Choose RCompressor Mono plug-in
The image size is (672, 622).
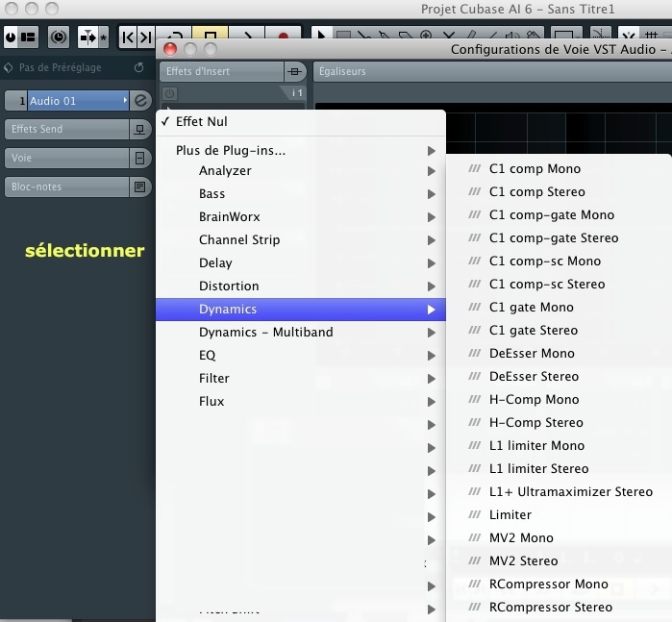pyautogui.click(x=559, y=585)
